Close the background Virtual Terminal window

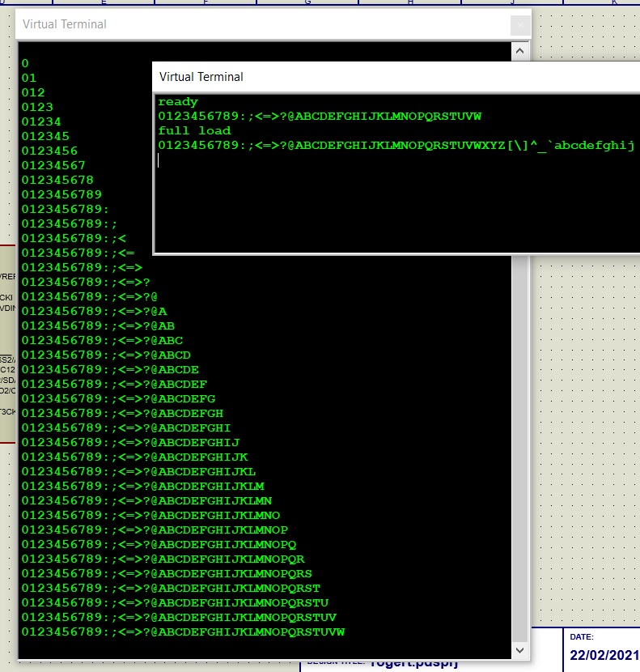pos(521,25)
